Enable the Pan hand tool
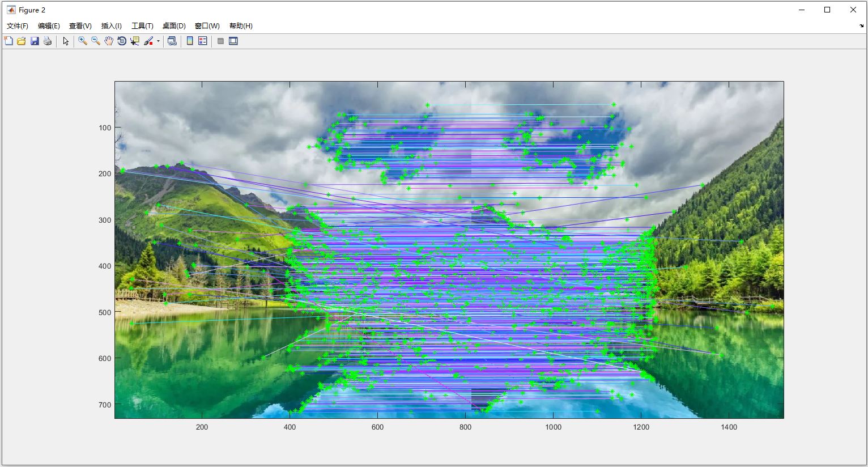 point(109,41)
